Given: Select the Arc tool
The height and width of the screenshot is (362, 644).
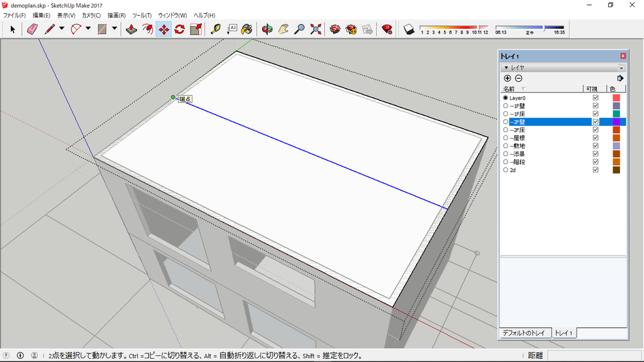Looking at the screenshot, I should coord(76,29).
